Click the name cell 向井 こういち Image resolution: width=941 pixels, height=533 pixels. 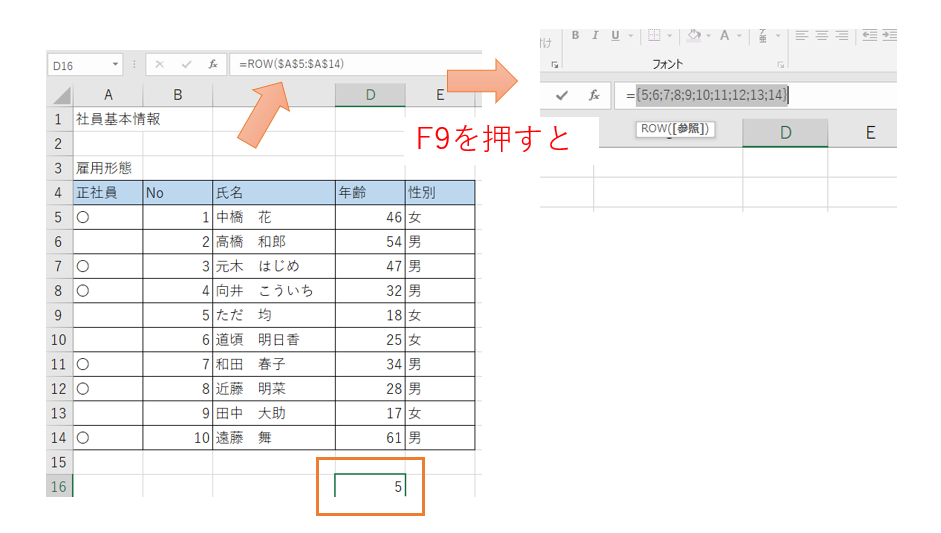[x=274, y=291]
